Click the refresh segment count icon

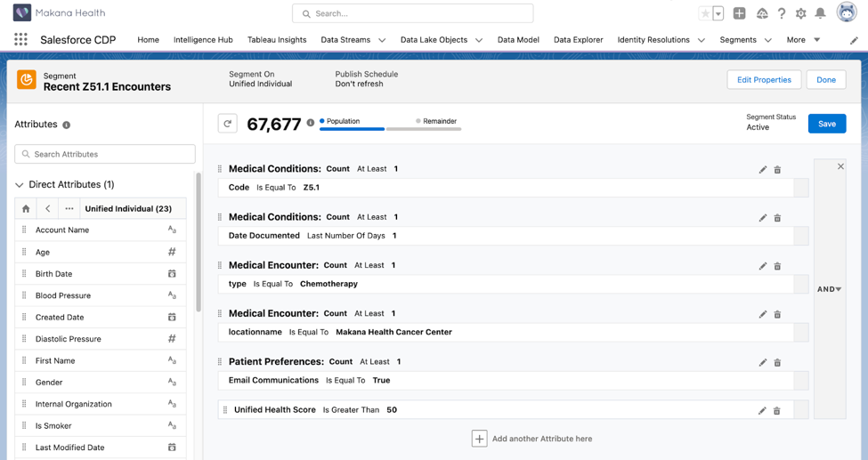228,125
